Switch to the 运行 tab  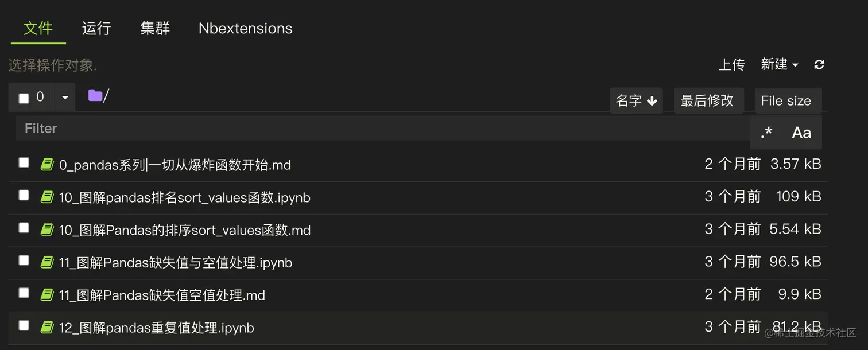click(x=96, y=28)
